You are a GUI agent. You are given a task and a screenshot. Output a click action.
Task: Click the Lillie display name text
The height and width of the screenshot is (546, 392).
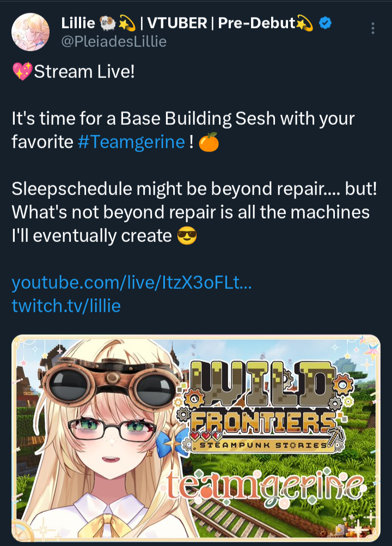pos(78,23)
